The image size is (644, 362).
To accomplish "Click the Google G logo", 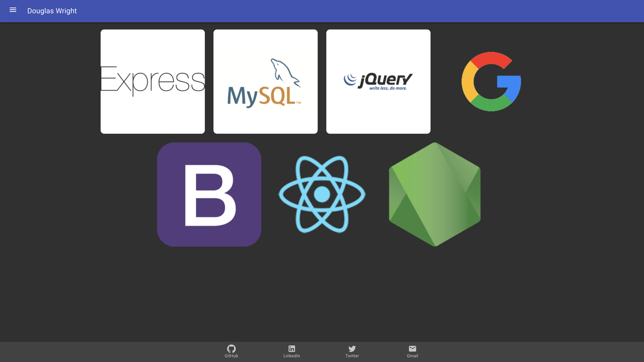I will tap(491, 81).
